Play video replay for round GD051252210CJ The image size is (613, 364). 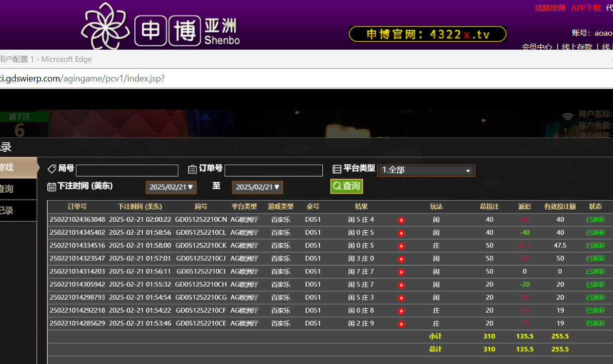[x=401, y=259]
